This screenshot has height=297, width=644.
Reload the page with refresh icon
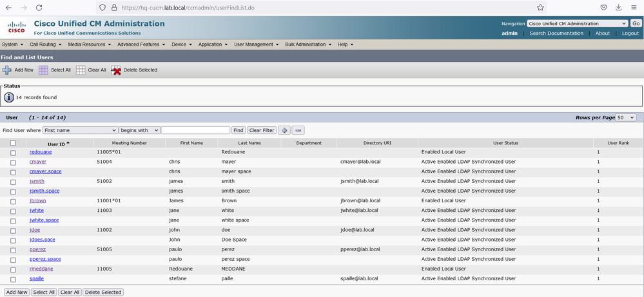[x=39, y=7]
